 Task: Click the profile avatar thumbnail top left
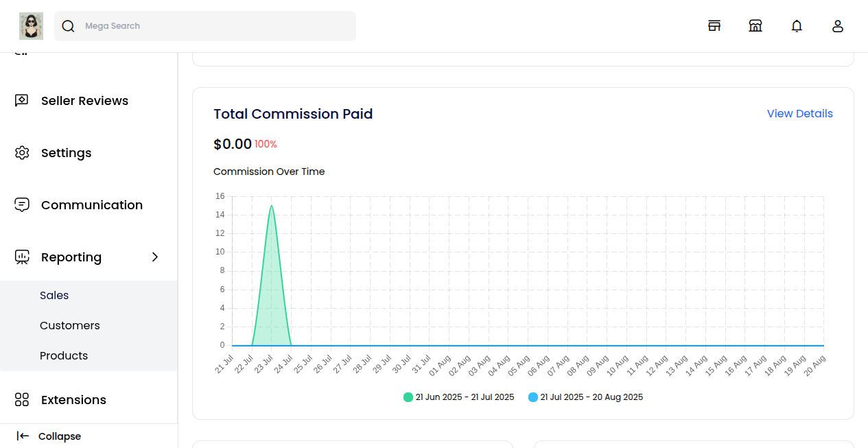(31, 25)
